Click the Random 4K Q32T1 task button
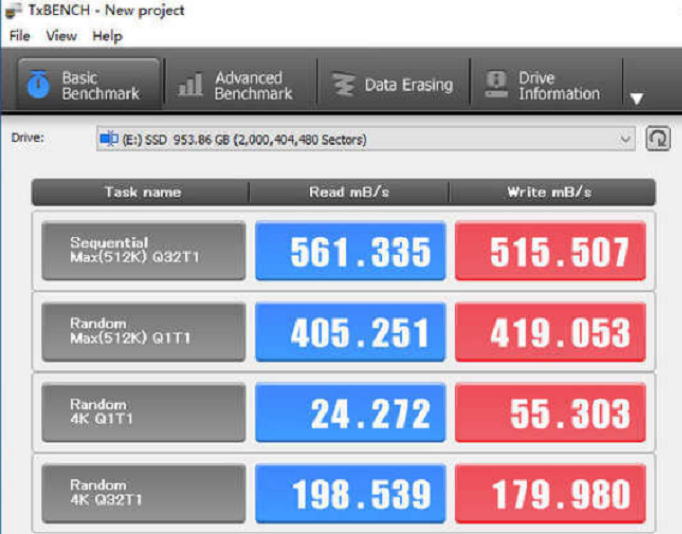 pyautogui.click(x=143, y=493)
